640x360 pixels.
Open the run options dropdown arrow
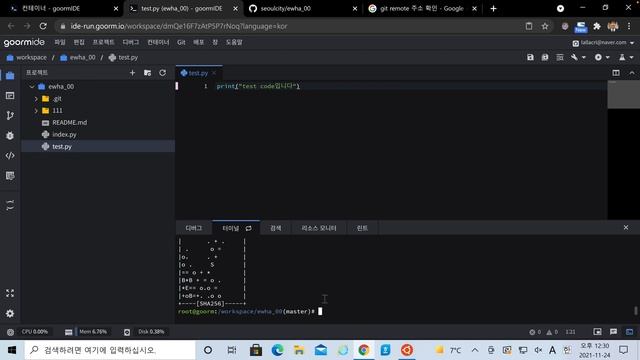tap(608, 58)
